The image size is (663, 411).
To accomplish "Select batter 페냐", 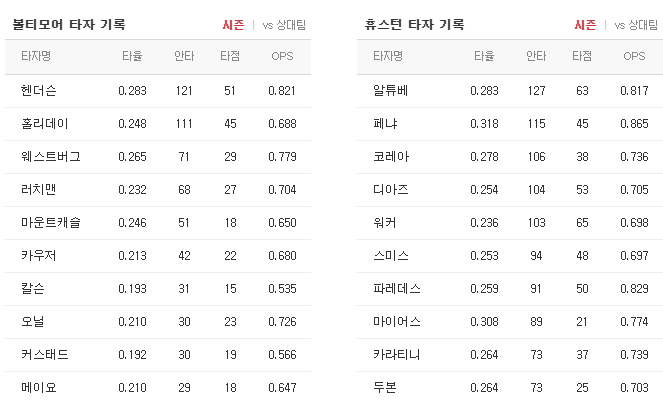I will point(385,124).
